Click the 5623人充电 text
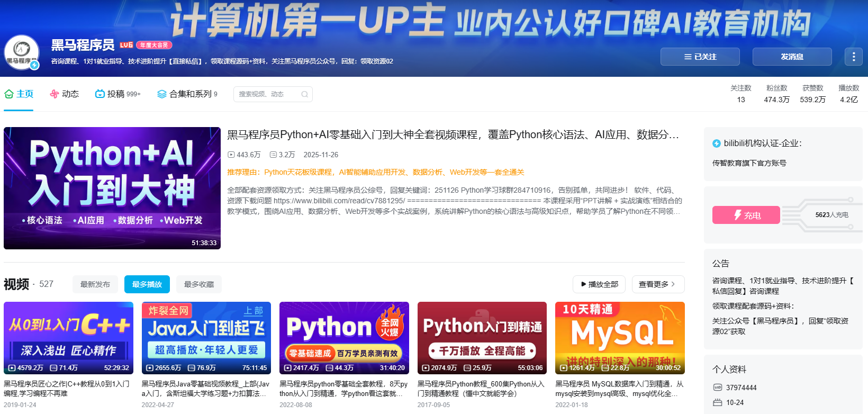The width and height of the screenshot is (868, 414). coord(831,215)
